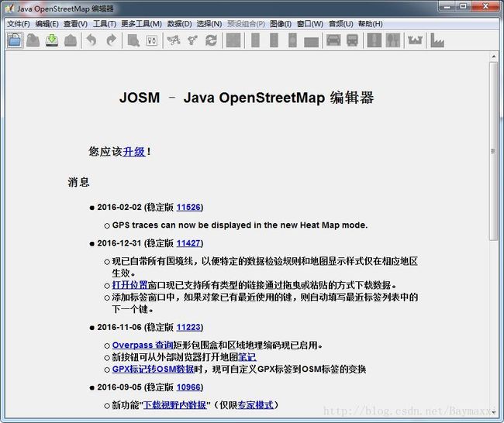
Task: Follow the GPX标记转OSM数据 link
Action: [x=154, y=369]
